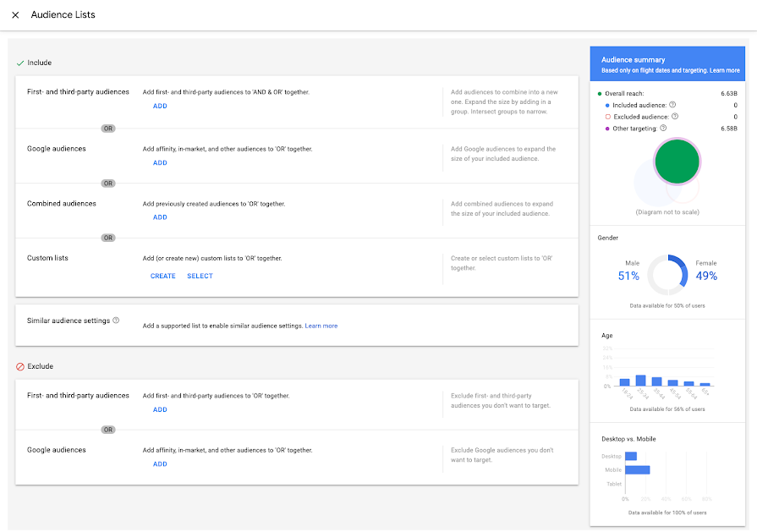Open the Similar audience settings Learn more link
The width and height of the screenshot is (757, 532).
[x=321, y=325]
